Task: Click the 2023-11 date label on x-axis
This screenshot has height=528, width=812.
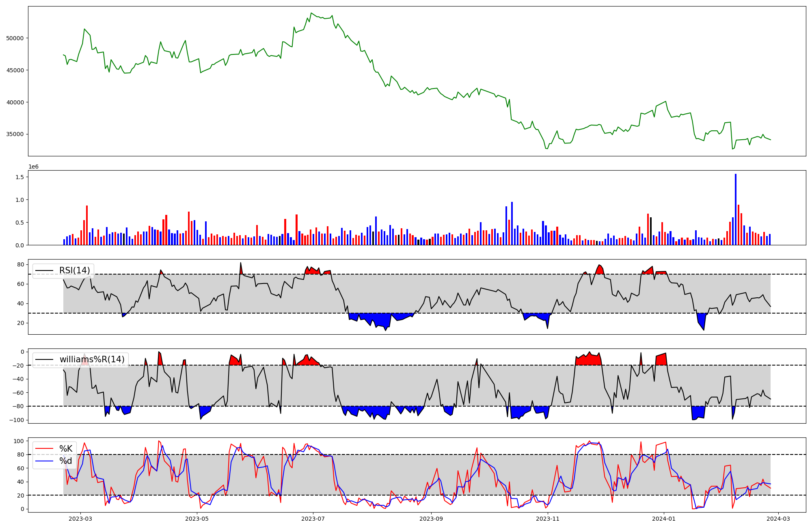Action: [548, 519]
